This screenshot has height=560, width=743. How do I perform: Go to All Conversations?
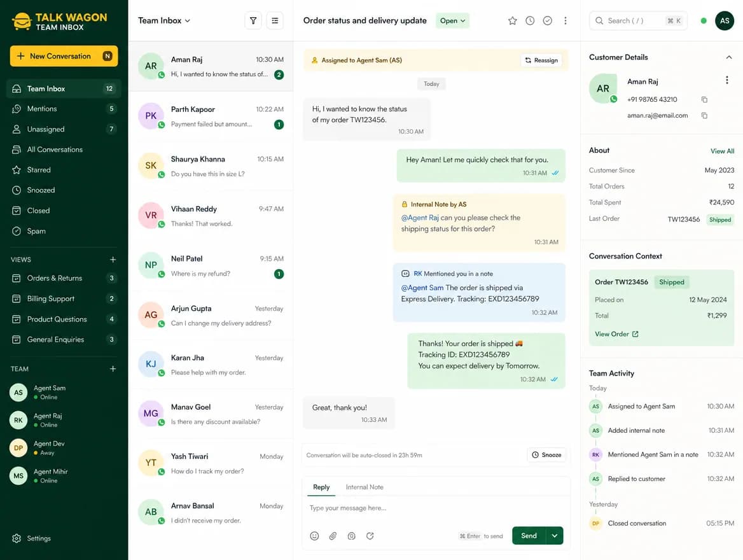64,150
